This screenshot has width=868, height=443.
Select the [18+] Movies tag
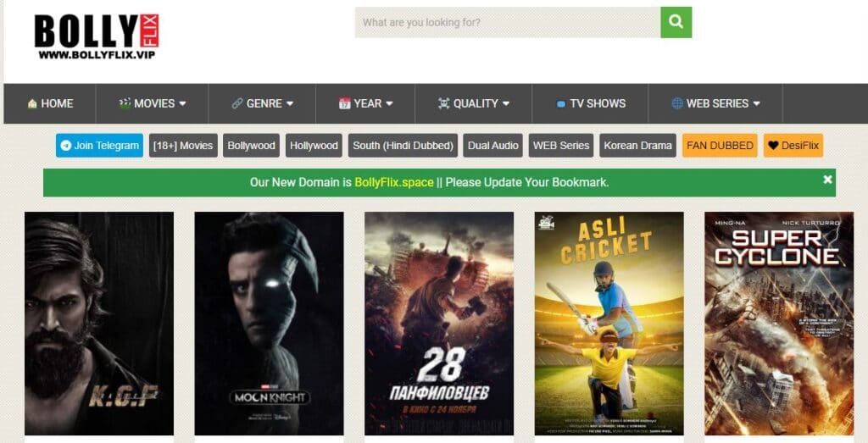click(183, 146)
